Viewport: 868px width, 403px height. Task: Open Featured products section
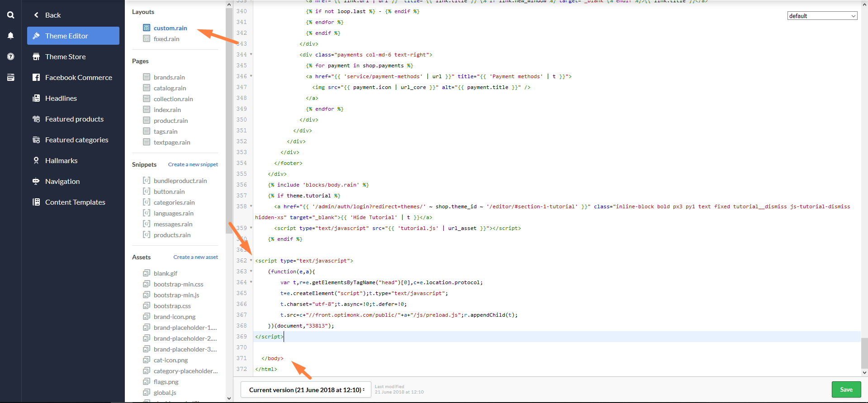[x=74, y=119]
